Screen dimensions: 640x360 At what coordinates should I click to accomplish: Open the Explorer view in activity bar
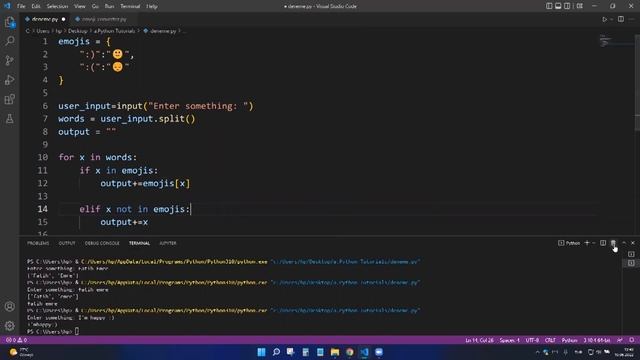tap(10, 22)
